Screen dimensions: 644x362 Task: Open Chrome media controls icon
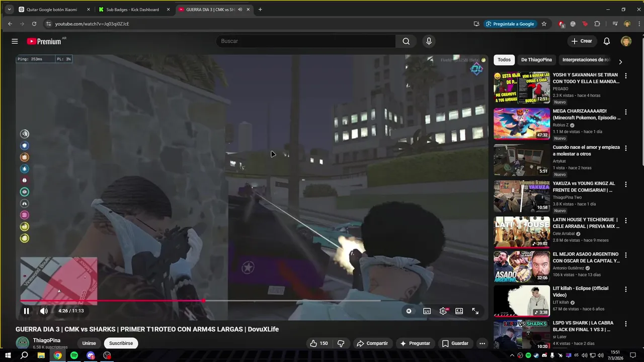615,24
